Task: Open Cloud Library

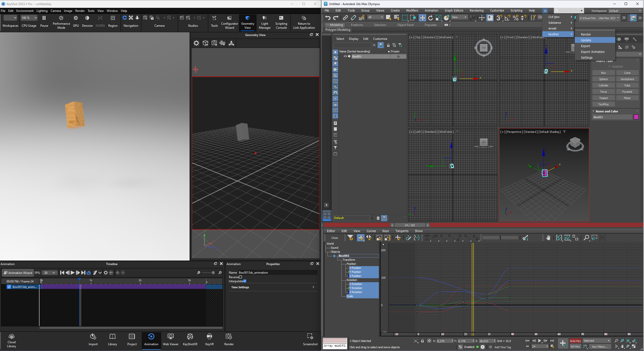Action: coord(11,337)
